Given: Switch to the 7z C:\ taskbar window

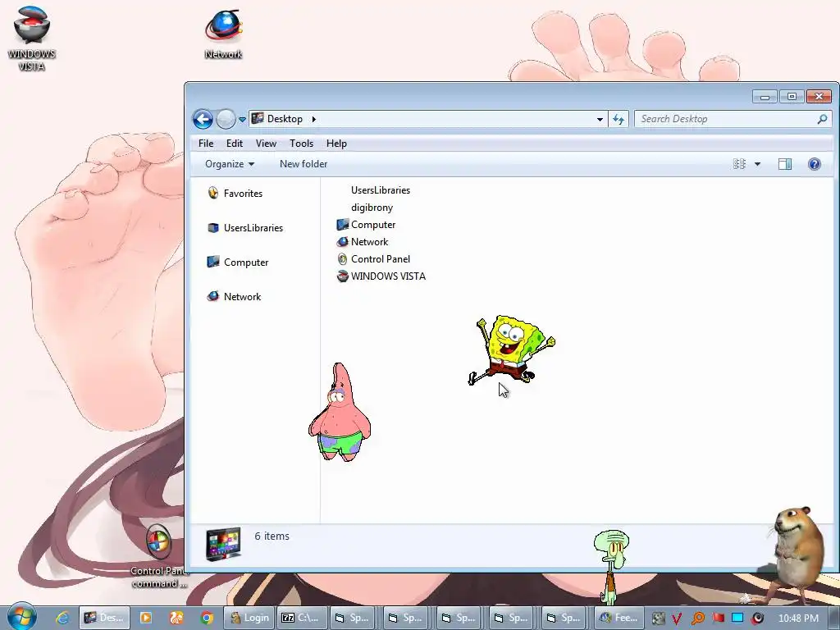Looking at the screenshot, I should click(x=304, y=618).
